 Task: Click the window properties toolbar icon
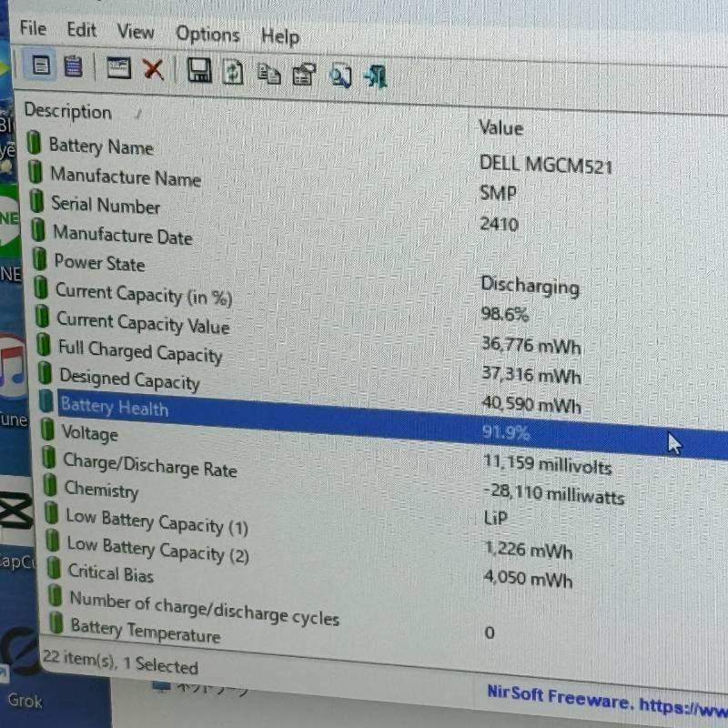[x=119, y=68]
